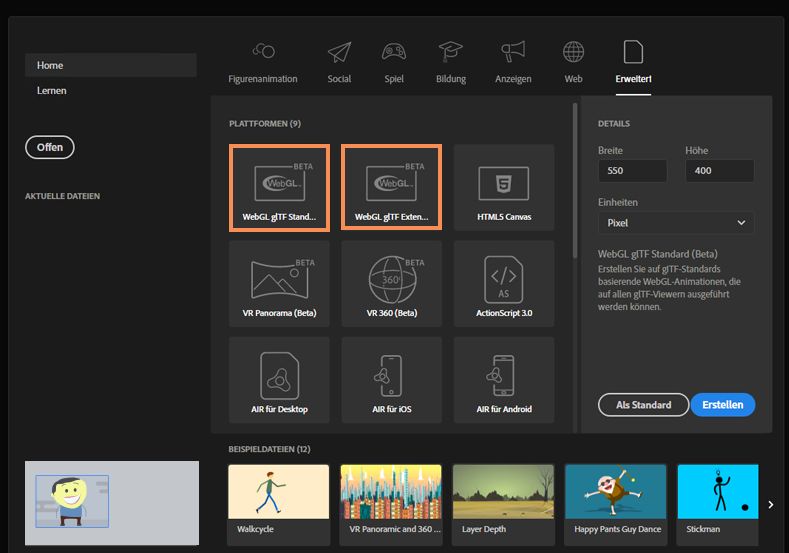Open the Walkcycle sample file
This screenshot has width=789, height=553.
point(279,505)
